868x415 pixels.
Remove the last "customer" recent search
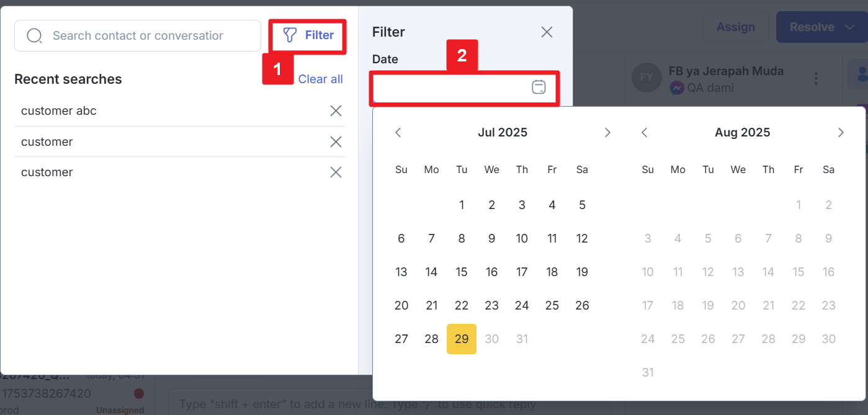(x=336, y=172)
